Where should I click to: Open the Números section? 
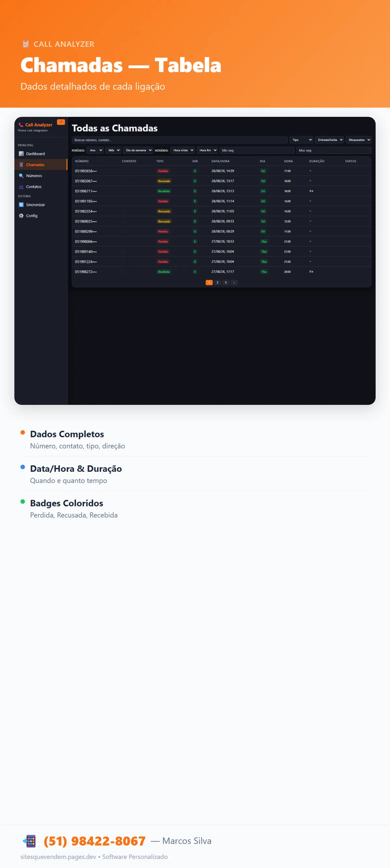41,176
